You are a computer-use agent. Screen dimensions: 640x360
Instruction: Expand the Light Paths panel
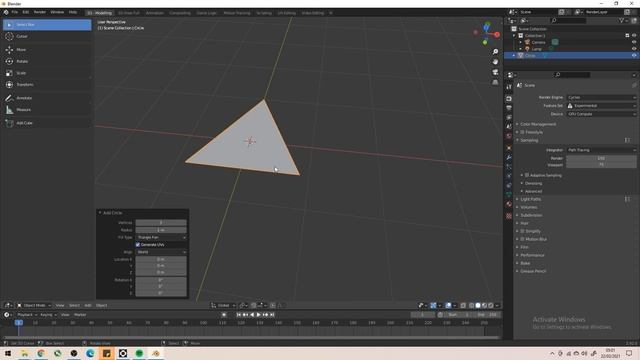[x=530, y=199]
